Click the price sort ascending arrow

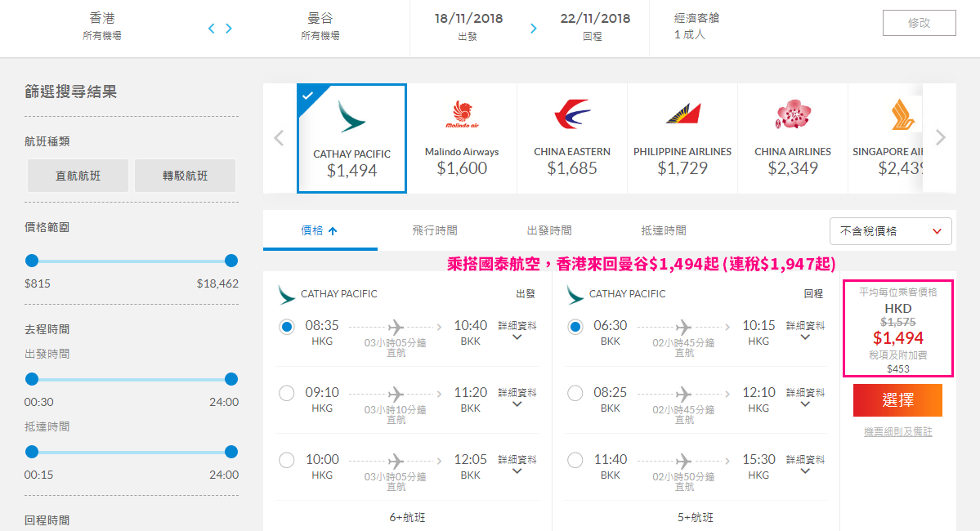(333, 231)
